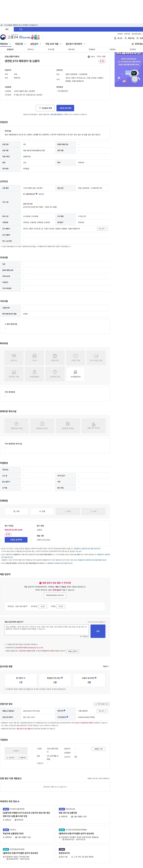143x868 pixels.
Task: Click the 관심정보 등록 heart button
Action: tap(45, 108)
